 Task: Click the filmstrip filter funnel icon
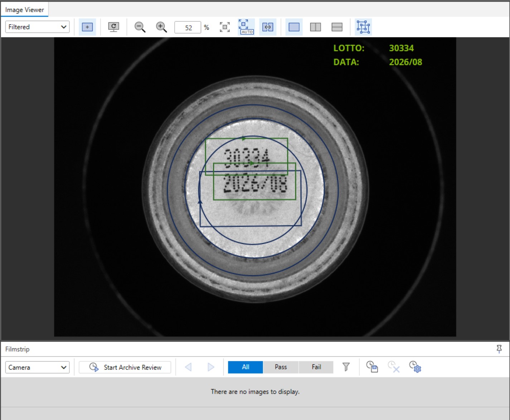[346, 367]
